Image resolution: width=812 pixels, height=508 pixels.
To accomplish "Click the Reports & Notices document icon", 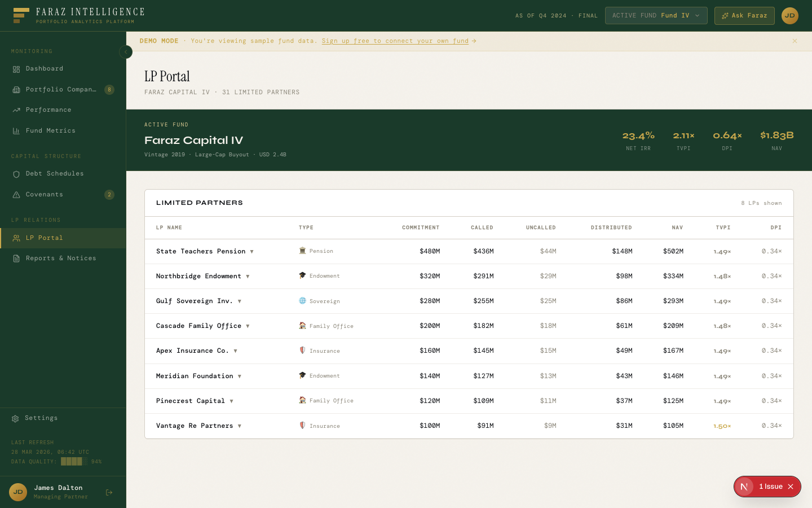I will [x=16, y=259].
